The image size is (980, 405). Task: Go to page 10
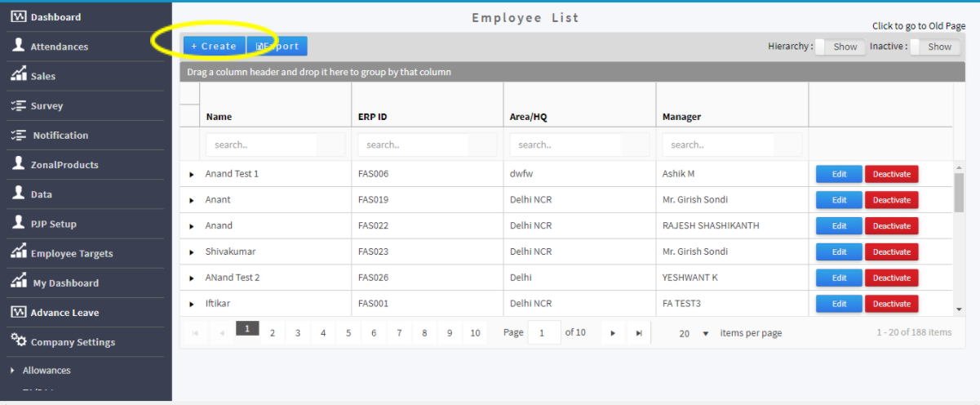(x=475, y=333)
